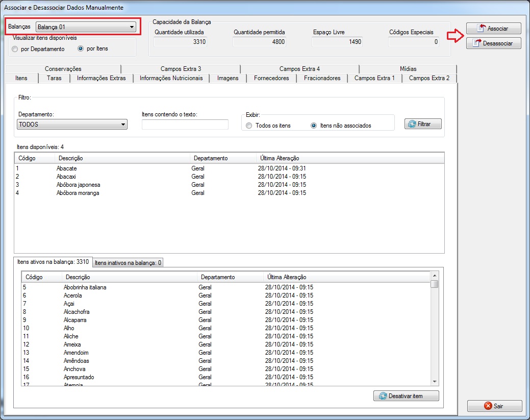Select the Abacaxi row
530x420 pixels.
(229, 177)
